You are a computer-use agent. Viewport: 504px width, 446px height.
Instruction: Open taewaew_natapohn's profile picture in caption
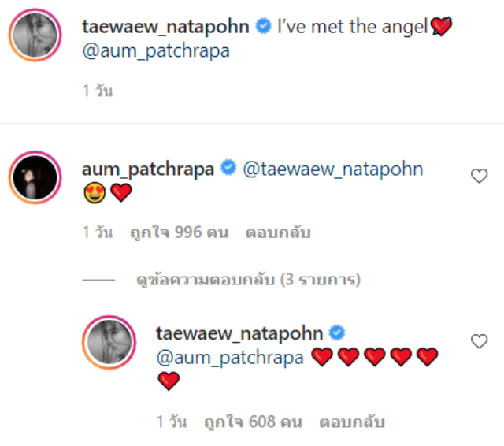(x=35, y=35)
